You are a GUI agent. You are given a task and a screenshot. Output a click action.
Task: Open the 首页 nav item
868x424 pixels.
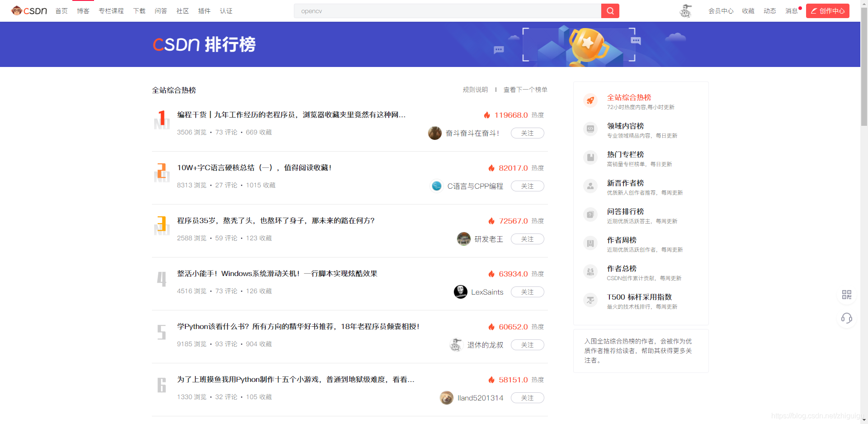(61, 11)
